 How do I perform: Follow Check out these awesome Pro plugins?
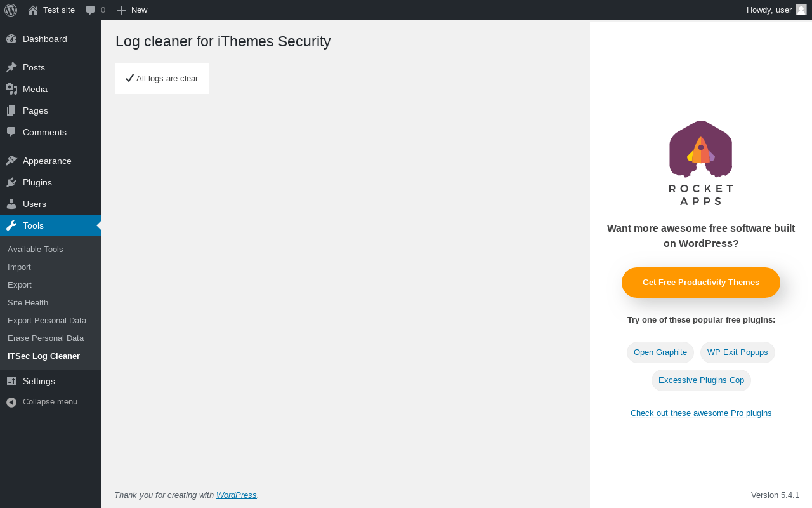click(701, 413)
